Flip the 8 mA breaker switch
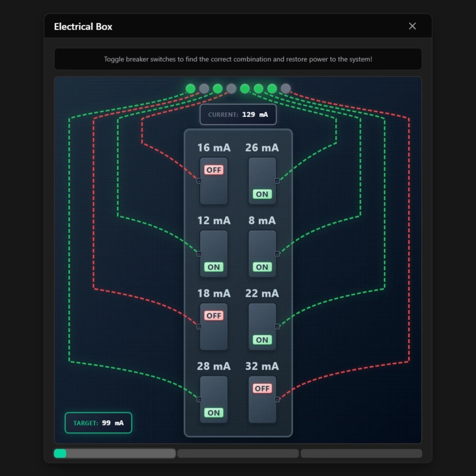 262,254
